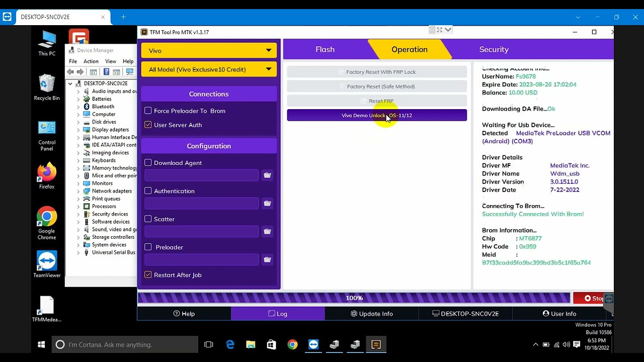Image resolution: width=644 pixels, height=362 pixels.
Task: Open Device Manager's View menu
Action: click(x=111, y=61)
